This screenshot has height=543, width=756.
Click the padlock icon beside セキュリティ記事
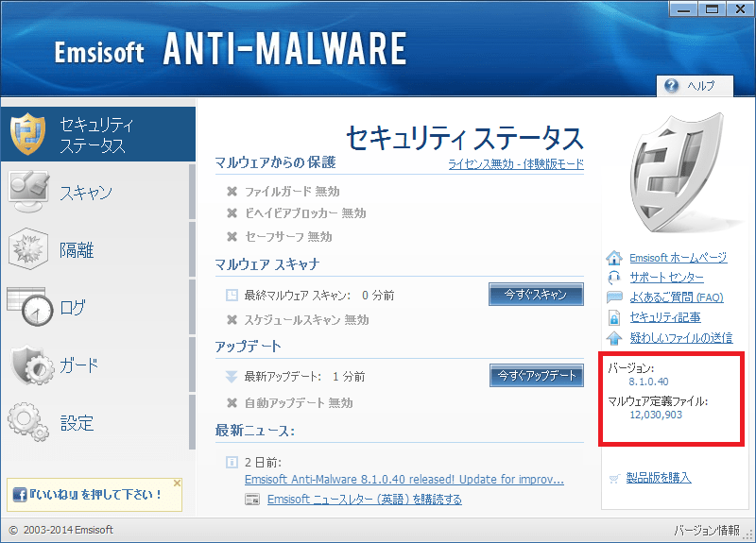pyautogui.click(x=613, y=318)
